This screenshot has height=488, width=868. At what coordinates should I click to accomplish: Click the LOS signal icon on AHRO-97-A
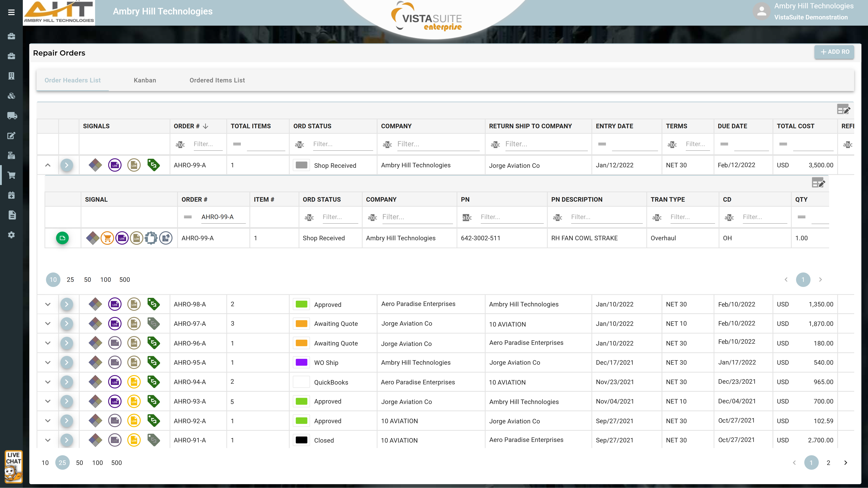point(115,324)
